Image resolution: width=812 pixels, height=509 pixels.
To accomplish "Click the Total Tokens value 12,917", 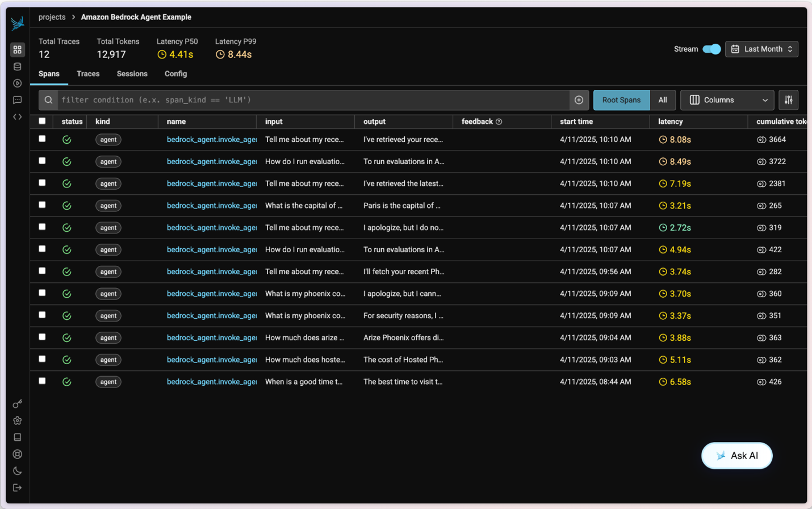I will pyautogui.click(x=111, y=55).
